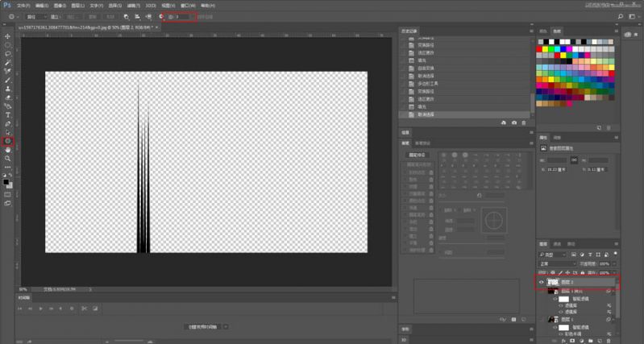Select the Zoom tool in toolbar

pyautogui.click(x=8, y=159)
